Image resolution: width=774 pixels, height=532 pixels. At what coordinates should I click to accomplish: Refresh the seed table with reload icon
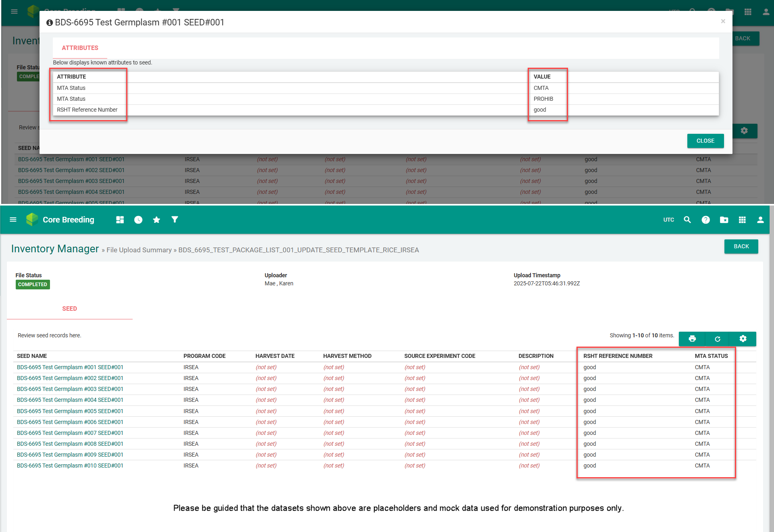[718, 339]
